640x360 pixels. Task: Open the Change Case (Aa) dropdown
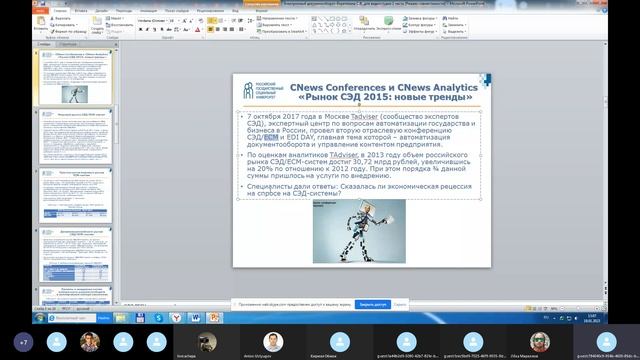click(186, 29)
